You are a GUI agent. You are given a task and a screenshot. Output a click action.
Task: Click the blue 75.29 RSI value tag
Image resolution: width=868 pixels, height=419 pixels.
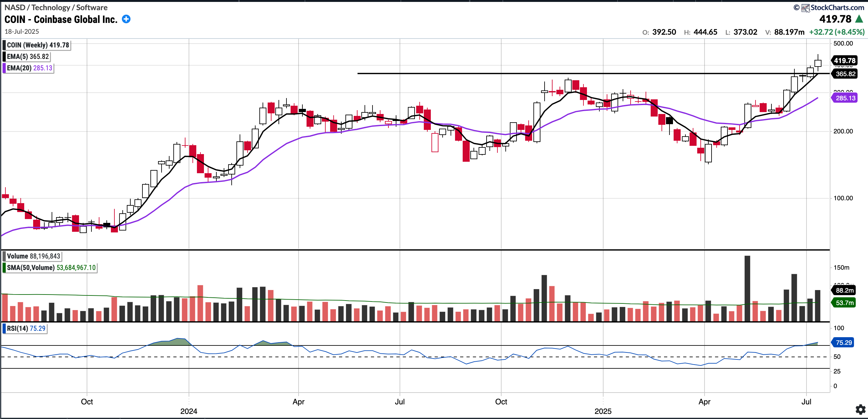843,343
